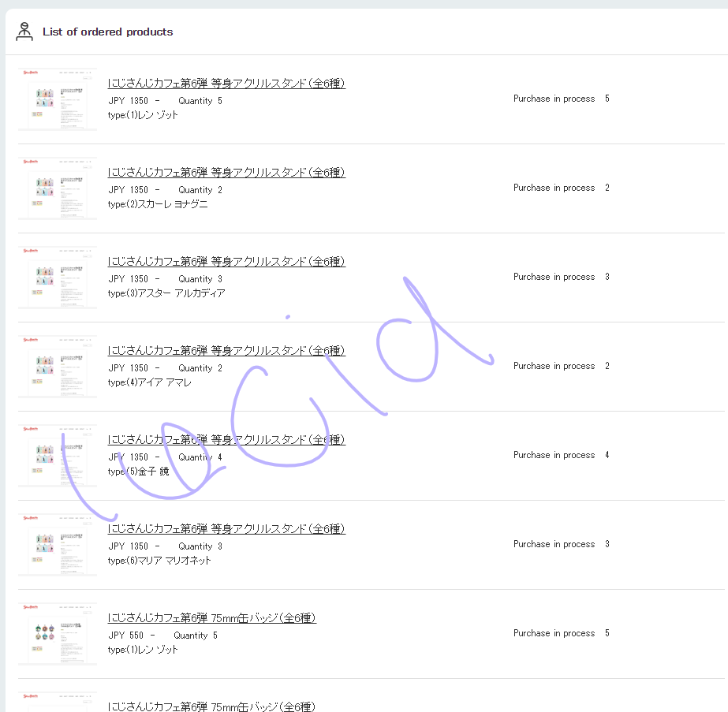Screen dimensions: 728x712
Task: Click Purchase in process for type (3)アスター アルカディア
Action: pyautogui.click(x=554, y=277)
